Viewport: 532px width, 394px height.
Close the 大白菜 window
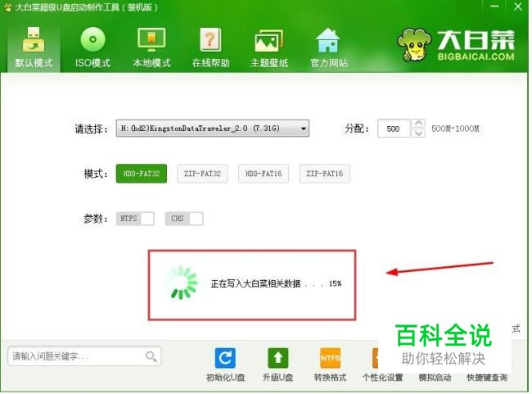point(518,7)
